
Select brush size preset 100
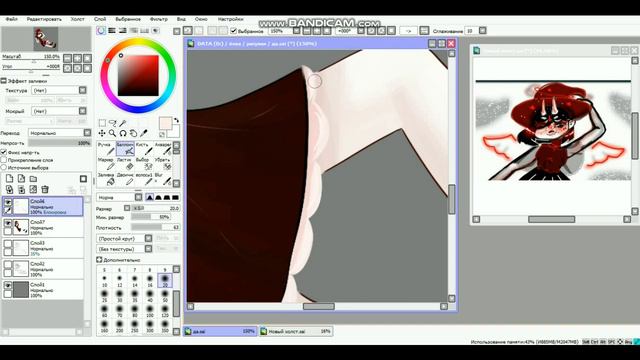pyautogui.click(x=150, y=311)
